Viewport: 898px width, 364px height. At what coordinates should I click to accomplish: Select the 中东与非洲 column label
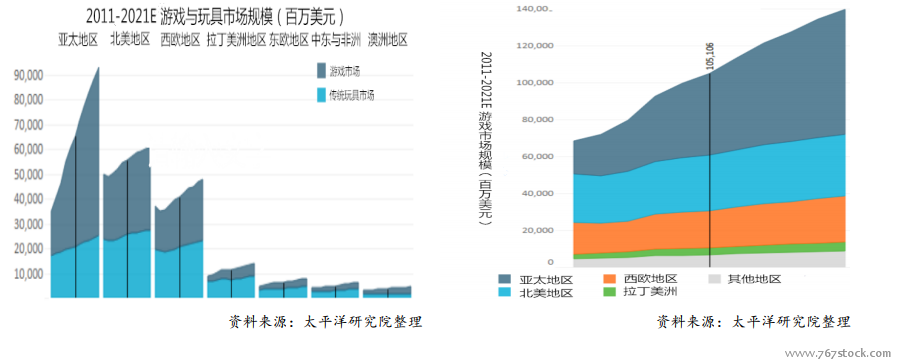336,39
